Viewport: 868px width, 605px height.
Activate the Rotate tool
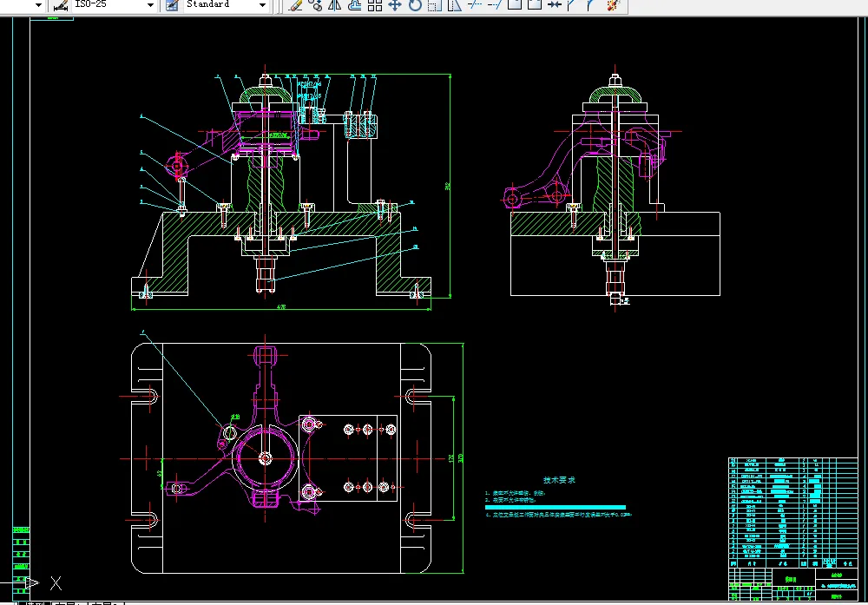(415, 5)
